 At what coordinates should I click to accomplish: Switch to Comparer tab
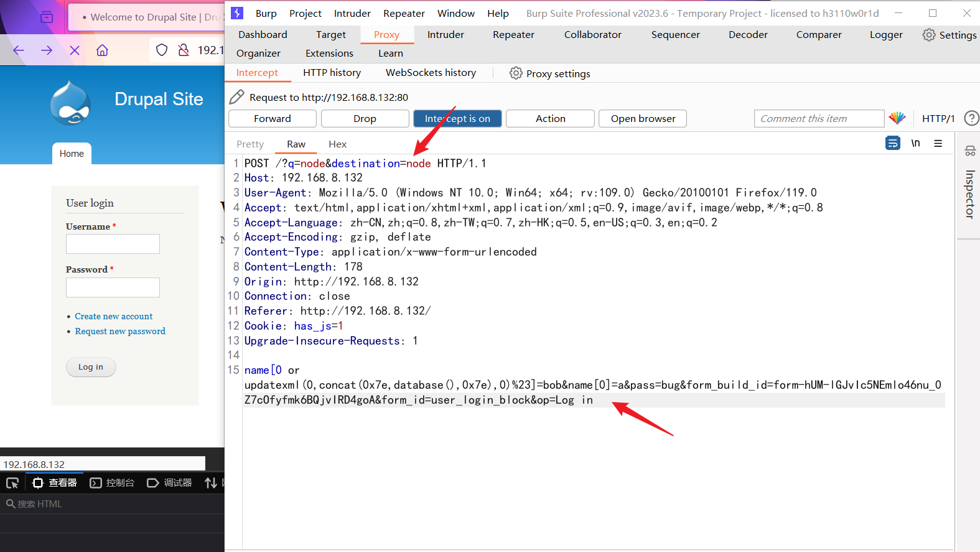[819, 35]
